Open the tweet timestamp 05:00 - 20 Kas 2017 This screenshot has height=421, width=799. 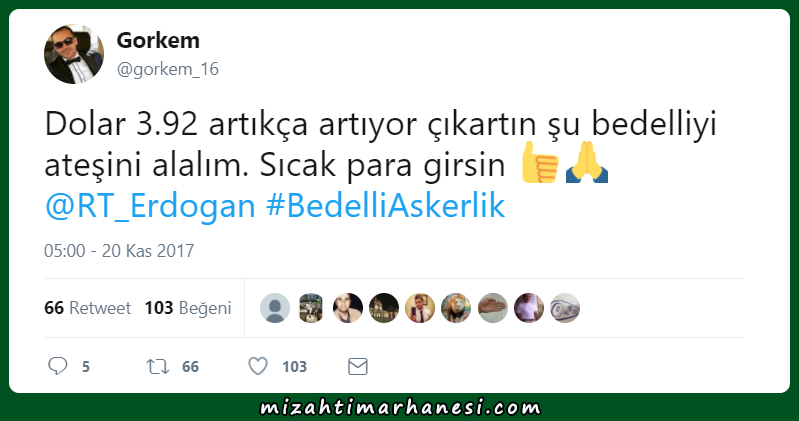119,251
